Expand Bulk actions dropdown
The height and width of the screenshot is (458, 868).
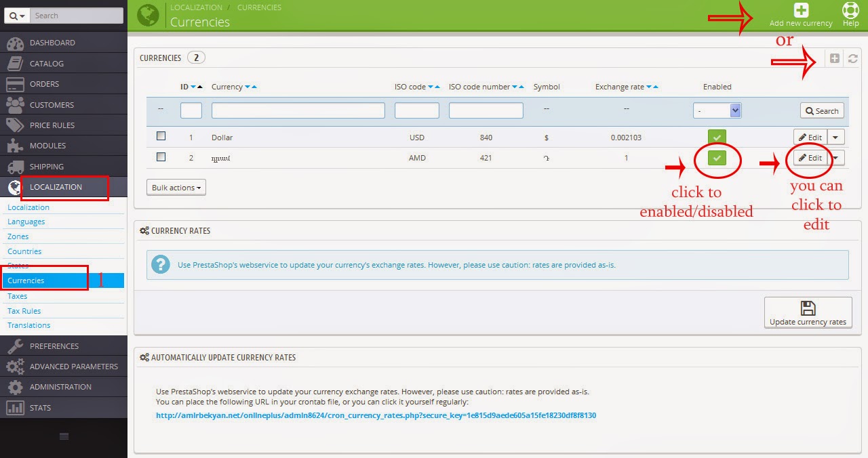(176, 188)
